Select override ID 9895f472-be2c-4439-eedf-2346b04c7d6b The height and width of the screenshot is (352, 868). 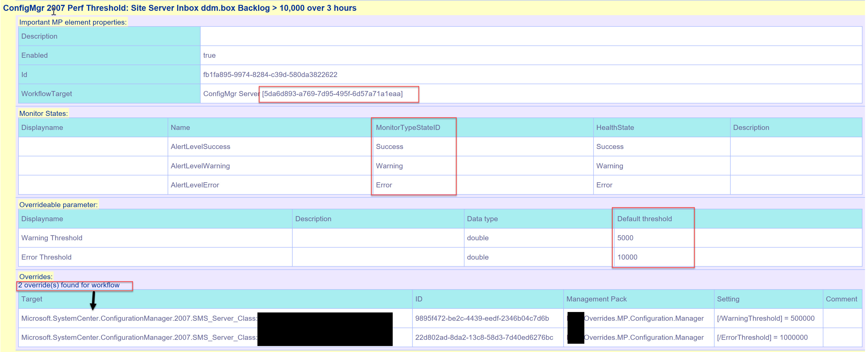482,318
